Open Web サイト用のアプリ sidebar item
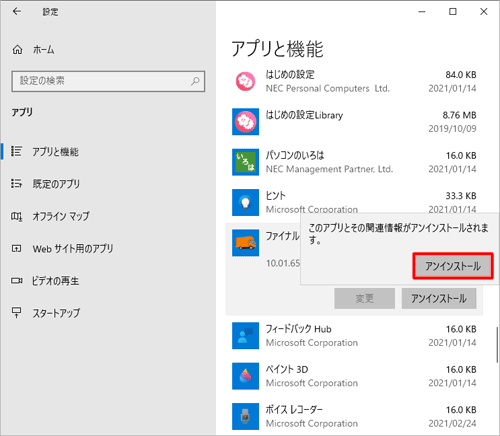 click(x=108, y=249)
